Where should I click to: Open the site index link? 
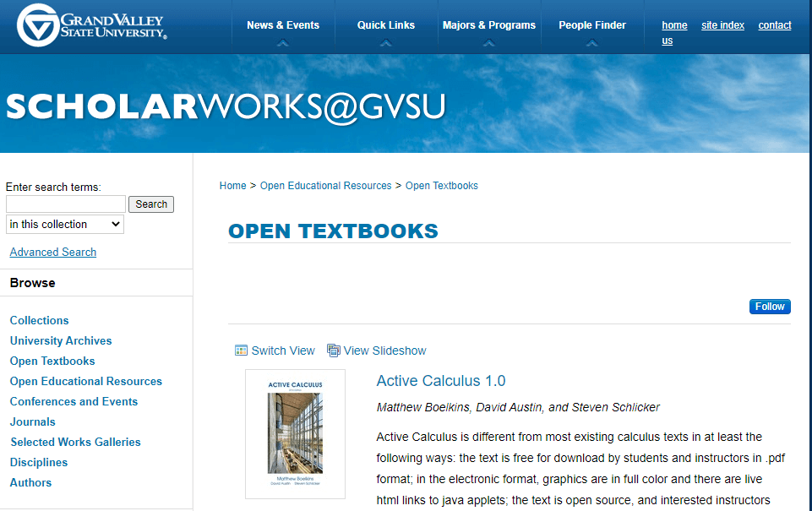pyautogui.click(x=722, y=25)
